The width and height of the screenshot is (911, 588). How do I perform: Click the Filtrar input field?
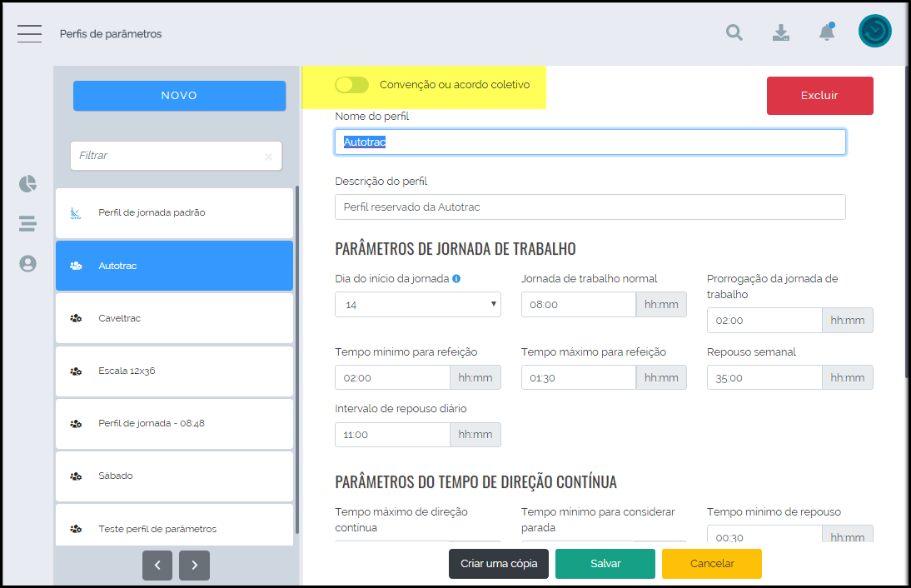point(176,156)
